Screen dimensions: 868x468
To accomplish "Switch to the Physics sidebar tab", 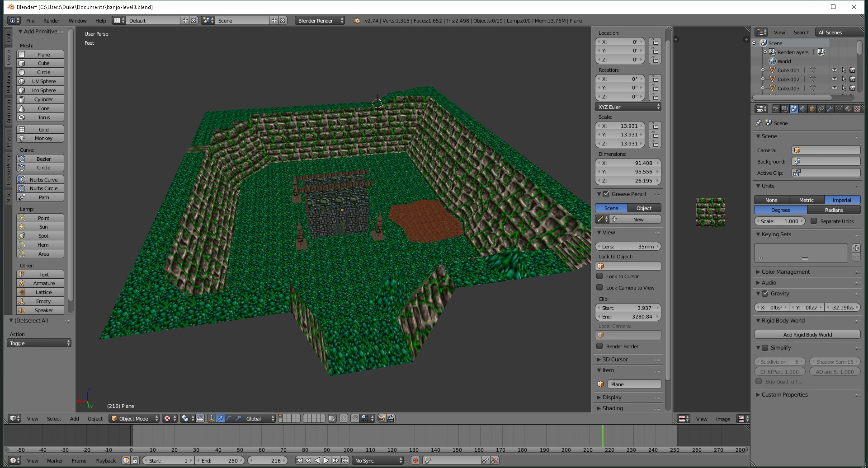I will [x=8, y=139].
